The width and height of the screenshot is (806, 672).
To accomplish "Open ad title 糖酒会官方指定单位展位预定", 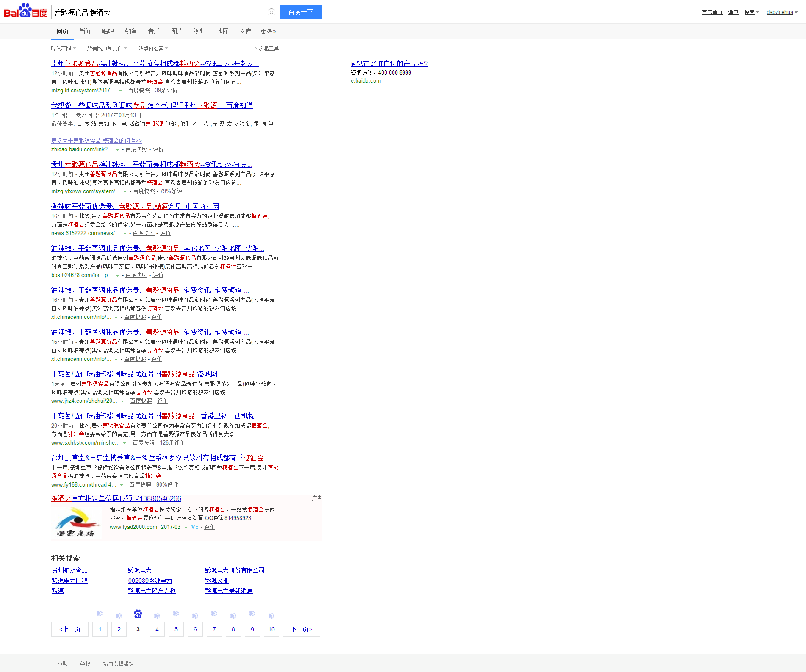I will (x=116, y=498).
